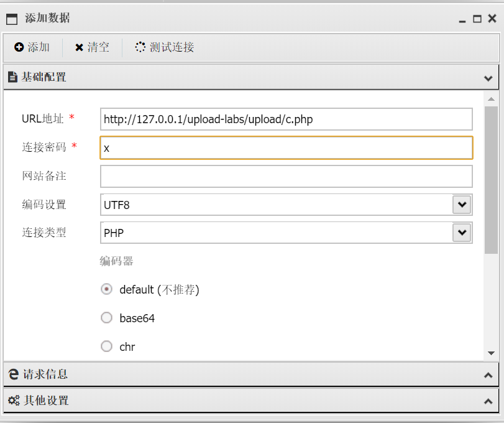Click the 连接密码 label
This screenshot has width=504, height=423.
tap(44, 147)
